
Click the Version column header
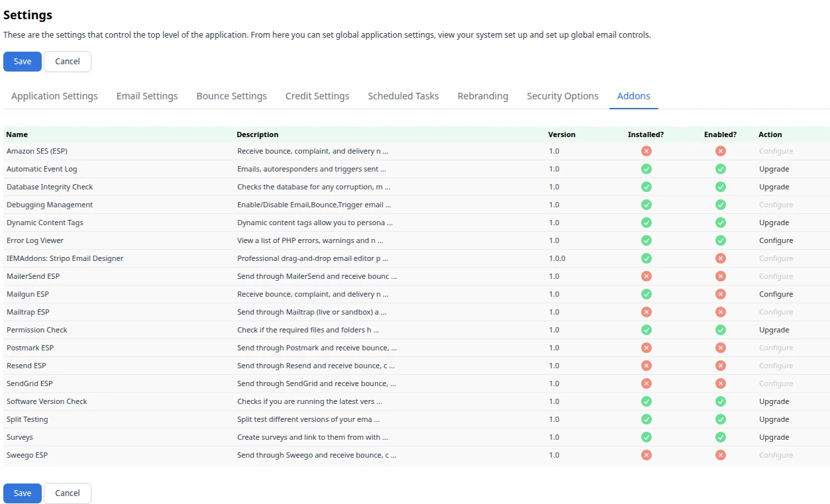pyautogui.click(x=562, y=134)
